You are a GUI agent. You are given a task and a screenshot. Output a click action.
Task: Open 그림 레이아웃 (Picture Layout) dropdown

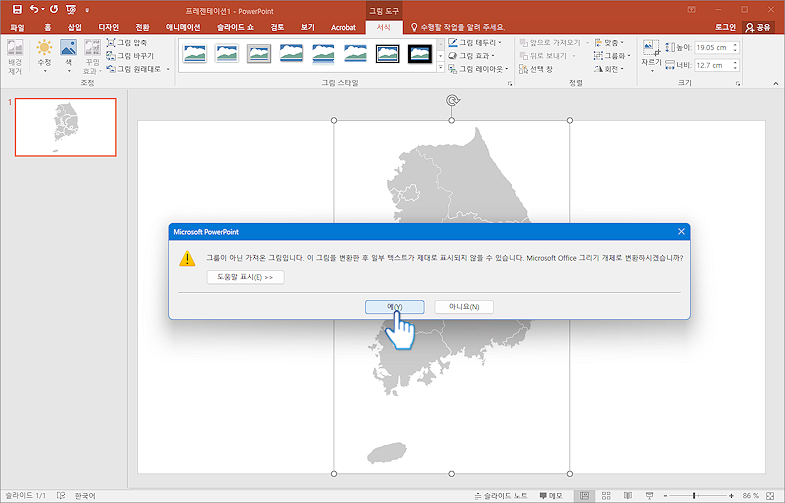pyautogui.click(x=478, y=69)
